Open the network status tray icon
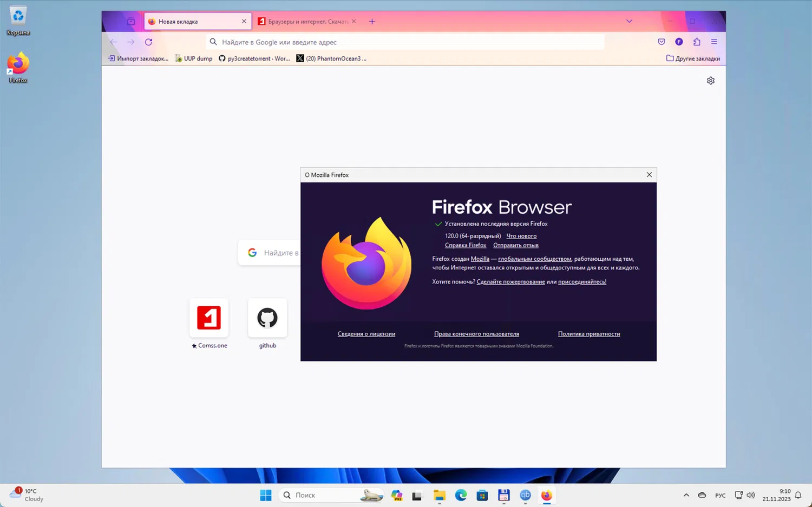The height and width of the screenshot is (507, 812). (x=738, y=495)
